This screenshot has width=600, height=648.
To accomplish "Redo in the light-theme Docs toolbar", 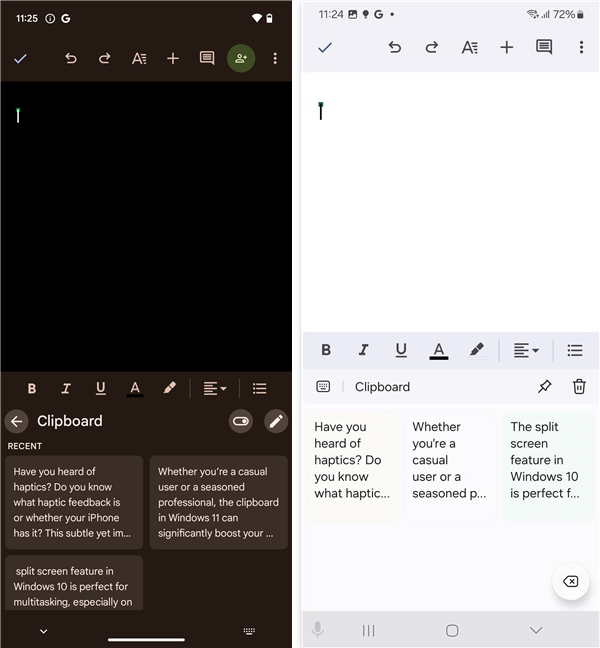I will click(432, 48).
